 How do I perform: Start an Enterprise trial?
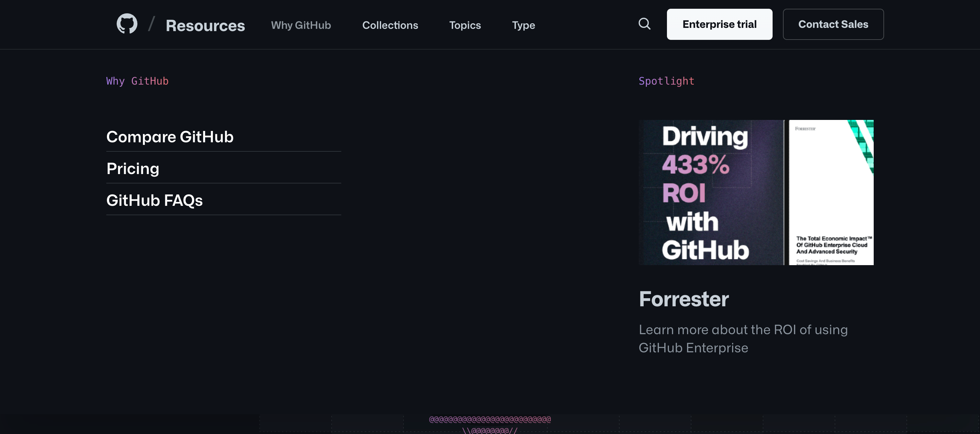point(719,24)
